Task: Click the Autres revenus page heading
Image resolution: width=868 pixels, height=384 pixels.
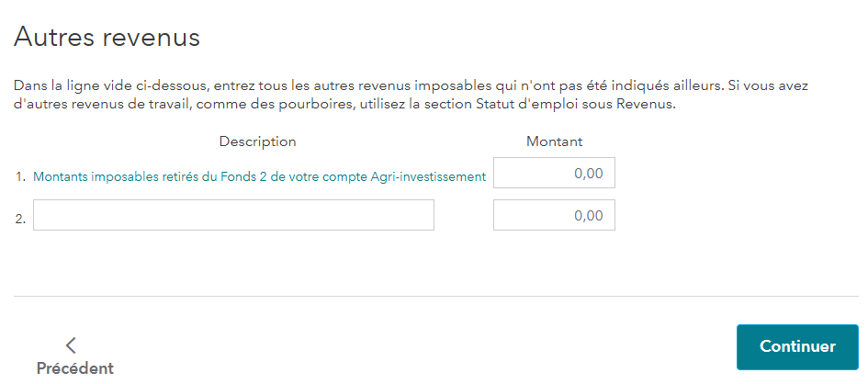Action: click(107, 38)
